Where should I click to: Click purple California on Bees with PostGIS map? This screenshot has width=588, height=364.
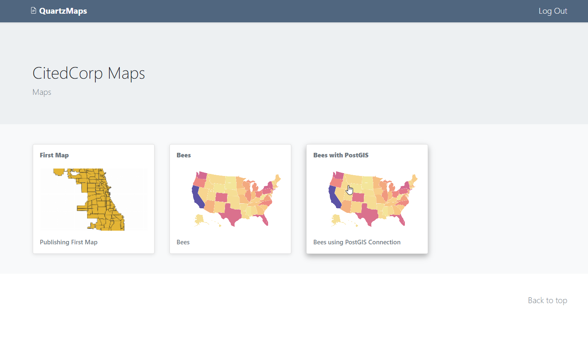coord(334,197)
